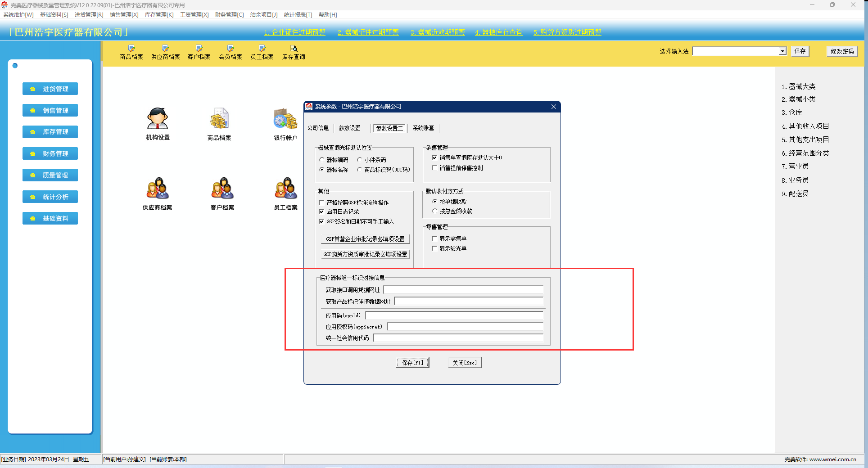Screen dimensions: 868x468
Task: Toggle 销售提前停售控制 checkbox
Action: (x=434, y=168)
